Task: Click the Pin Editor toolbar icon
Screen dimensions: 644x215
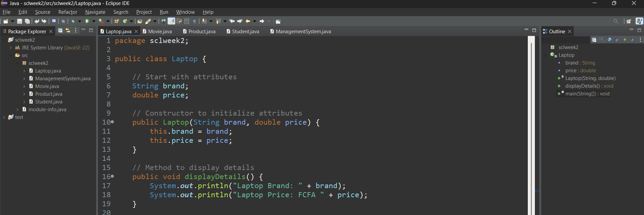Action: (278, 21)
